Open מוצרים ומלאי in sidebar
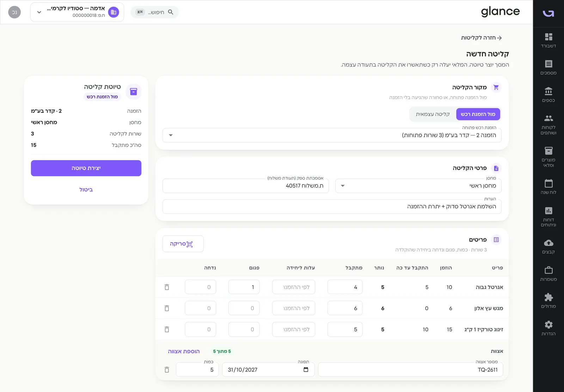This screenshot has width=564, height=392. [x=548, y=157]
